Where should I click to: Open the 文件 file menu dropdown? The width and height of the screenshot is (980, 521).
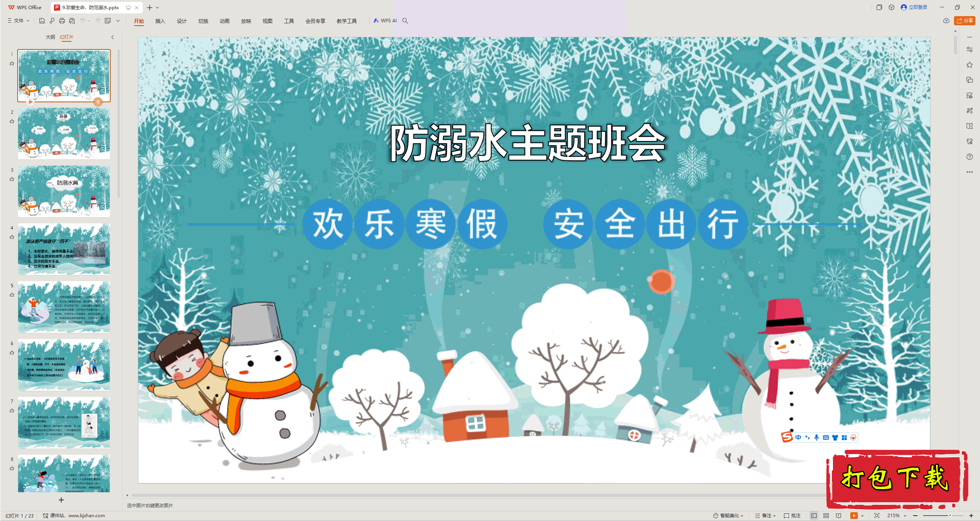click(x=19, y=21)
